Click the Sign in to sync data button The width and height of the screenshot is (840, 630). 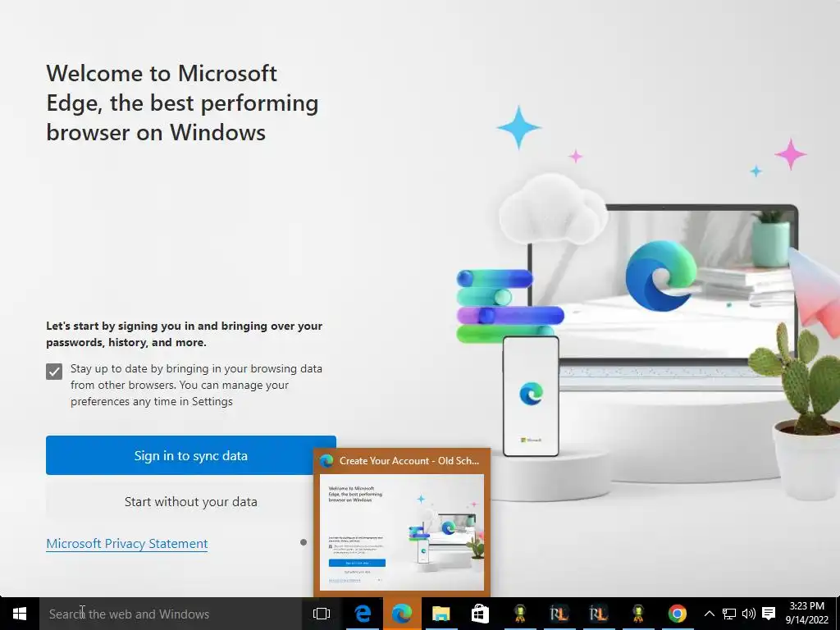pos(190,455)
